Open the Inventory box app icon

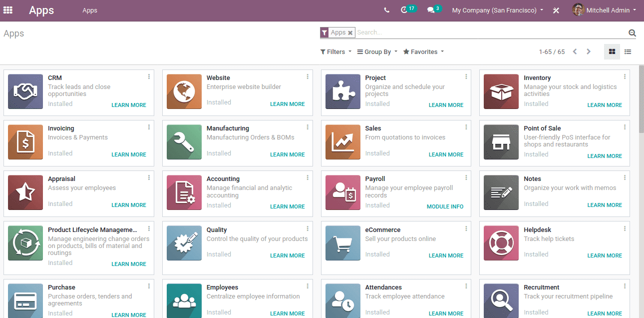pos(501,91)
